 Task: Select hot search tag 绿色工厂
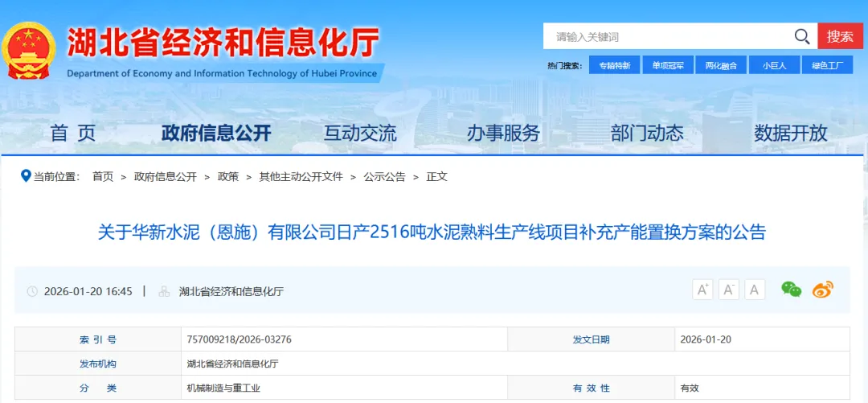(x=828, y=65)
